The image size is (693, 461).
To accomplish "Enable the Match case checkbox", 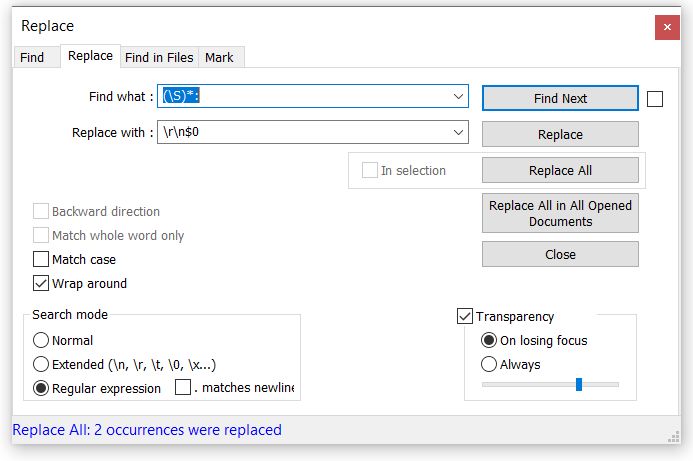I will pos(41,259).
